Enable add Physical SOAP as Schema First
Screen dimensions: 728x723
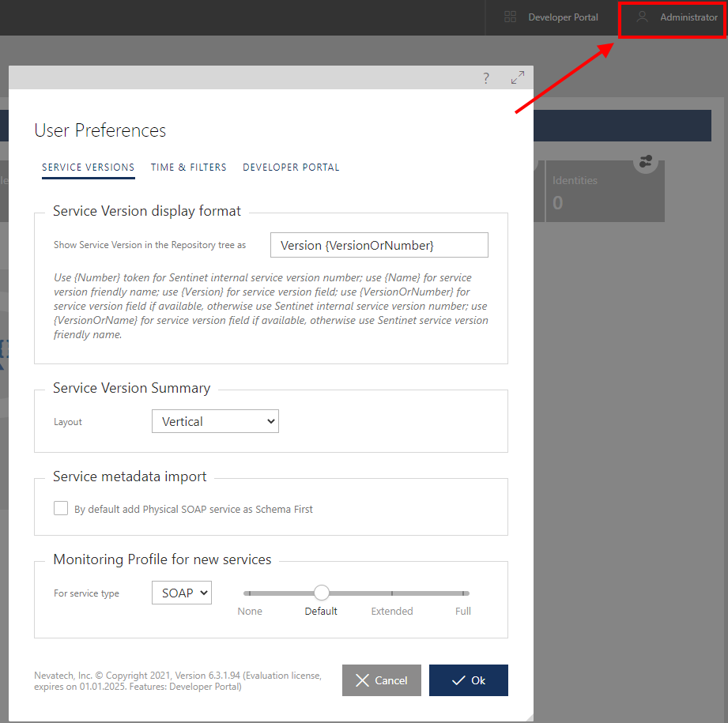(61, 508)
